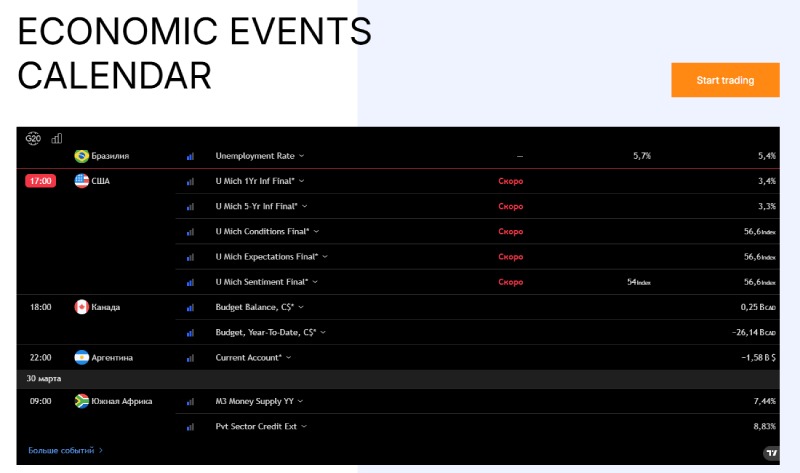This screenshot has height=473, width=800.
Task: Open the 'Больше событий' link
Action: click(x=65, y=451)
